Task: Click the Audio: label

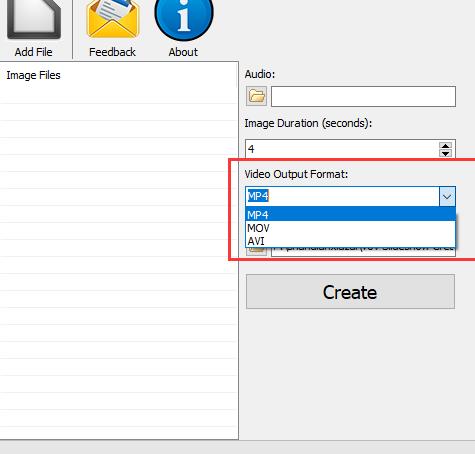Action: point(260,74)
